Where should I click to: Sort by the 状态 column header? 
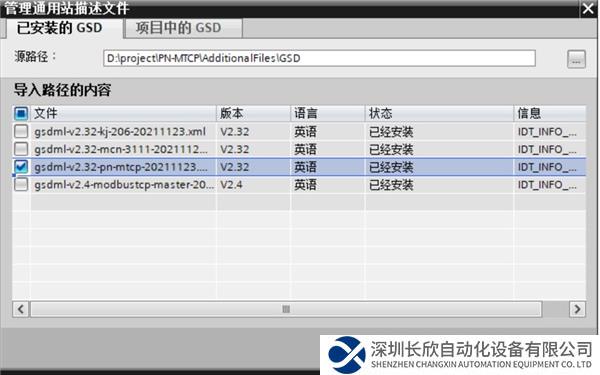[439, 113]
